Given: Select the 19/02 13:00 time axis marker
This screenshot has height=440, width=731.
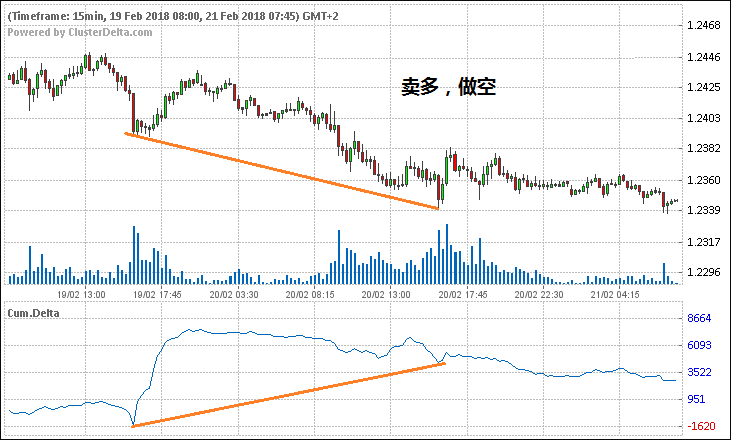Looking at the screenshot, I should coord(81,295).
